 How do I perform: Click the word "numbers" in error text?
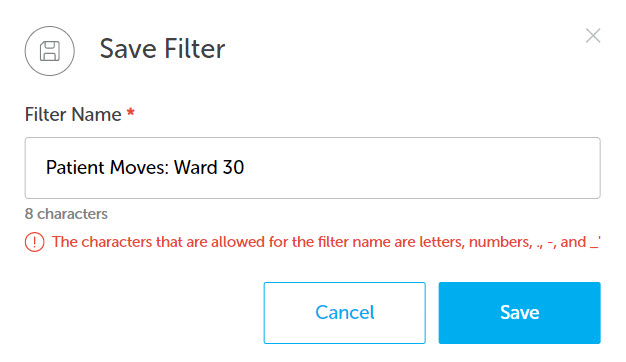[x=500, y=242]
